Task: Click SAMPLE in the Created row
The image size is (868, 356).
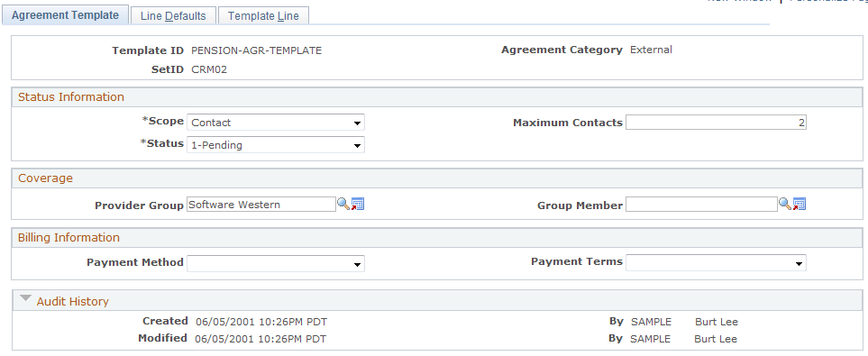Action: click(x=651, y=322)
